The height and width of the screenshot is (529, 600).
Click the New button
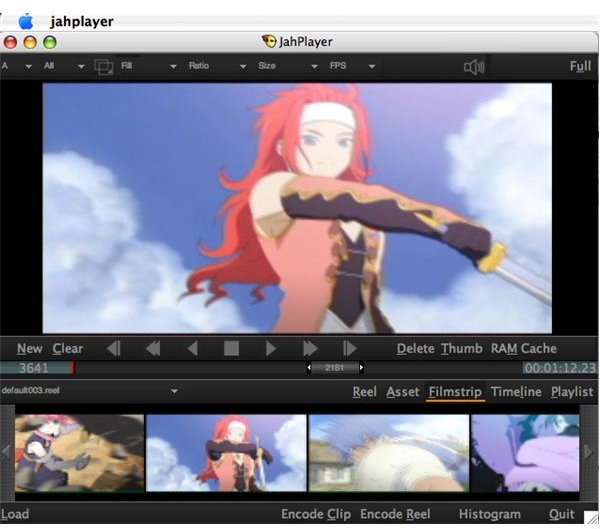pyautogui.click(x=29, y=349)
